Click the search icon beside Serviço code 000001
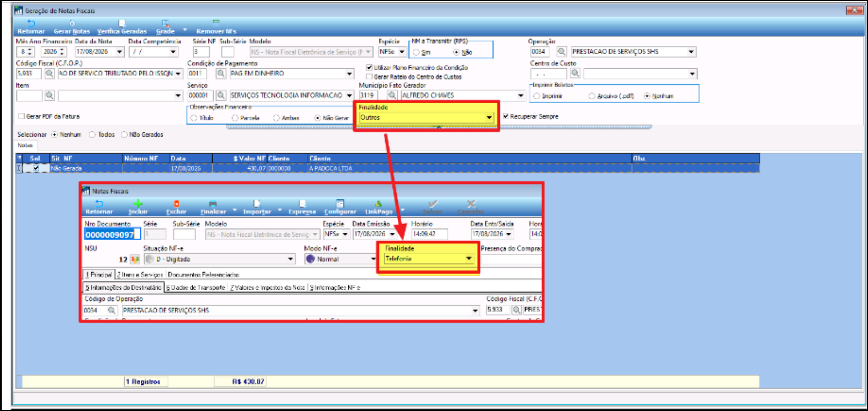 221,95
